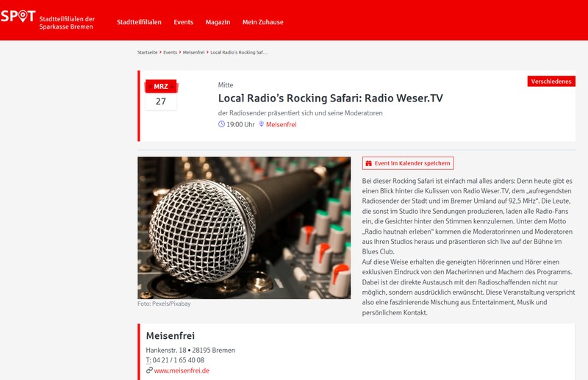The height and width of the screenshot is (380, 588).
Task: Go to Events breadcrumb link
Action: pos(171,52)
